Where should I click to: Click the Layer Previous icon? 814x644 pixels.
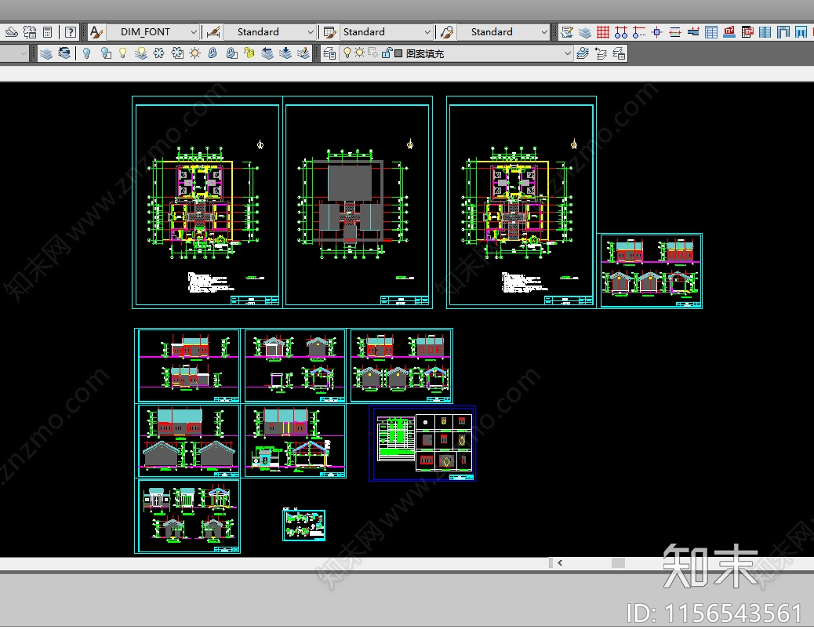(x=601, y=53)
